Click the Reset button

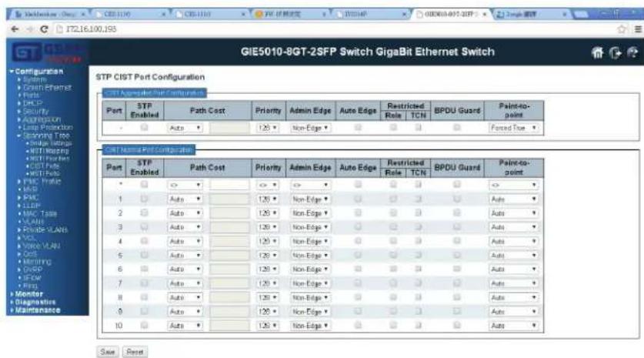coord(135,352)
